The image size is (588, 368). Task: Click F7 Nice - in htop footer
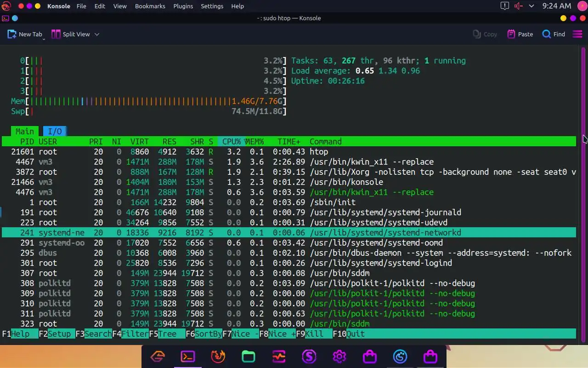tap(241, 334)
